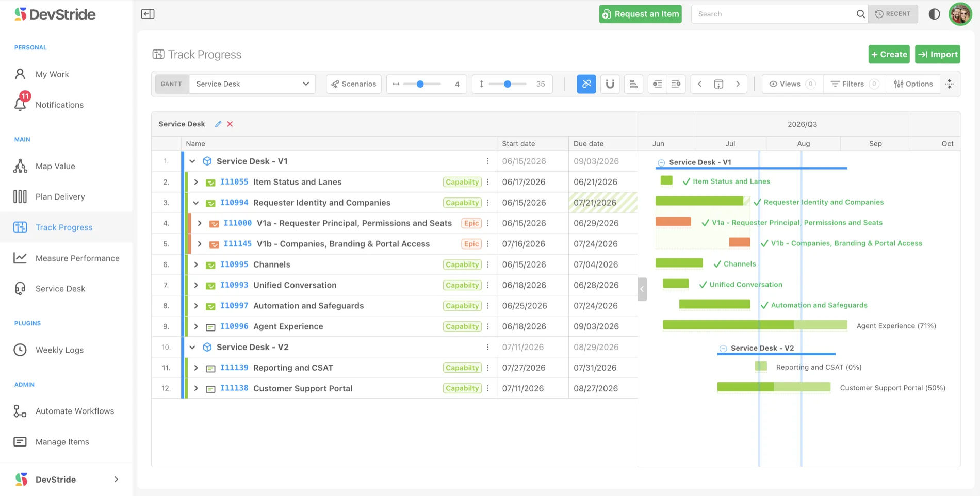This screenshot has height=496, width=980.
Task: Expand Agent Experience row
Action: 196,326
